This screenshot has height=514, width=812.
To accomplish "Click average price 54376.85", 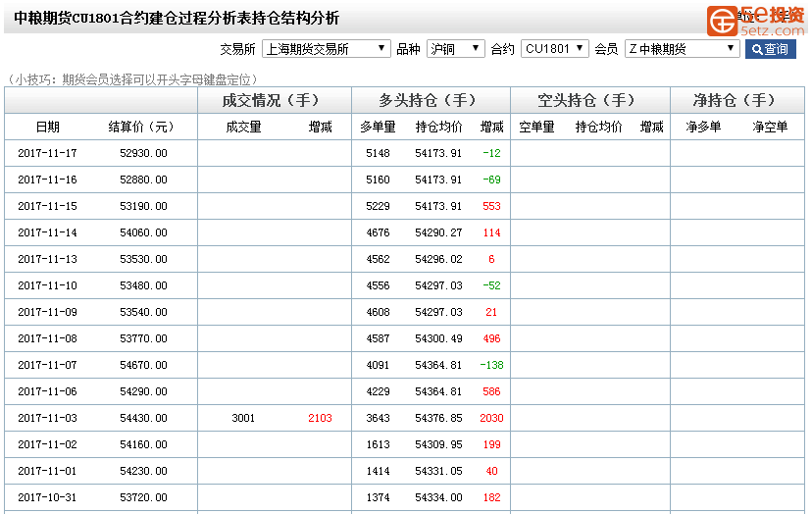I will pyautogui.click(x=438, y=418).
